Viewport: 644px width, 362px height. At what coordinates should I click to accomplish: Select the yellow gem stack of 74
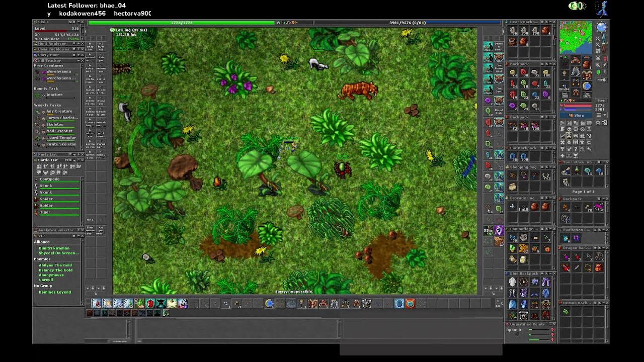coord(513,72)
